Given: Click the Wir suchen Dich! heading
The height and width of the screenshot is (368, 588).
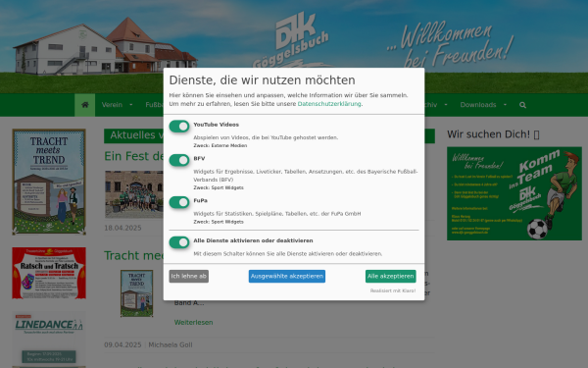Looking at the screenshot, I should tap(493, 134).
